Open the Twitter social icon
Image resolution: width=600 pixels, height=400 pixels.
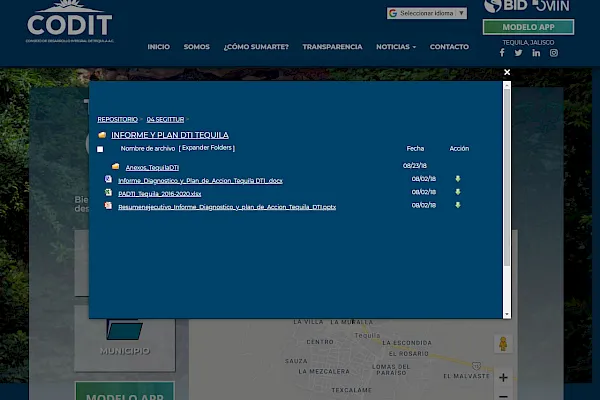coord(518,53)
